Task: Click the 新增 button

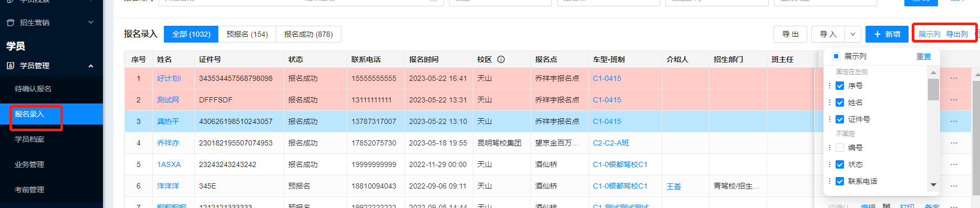Action: (x=887, y=34)
